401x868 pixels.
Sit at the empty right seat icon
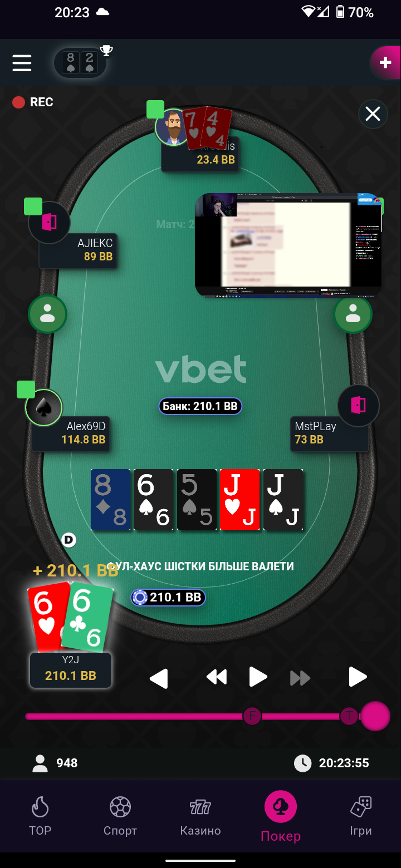coord(353,314)
